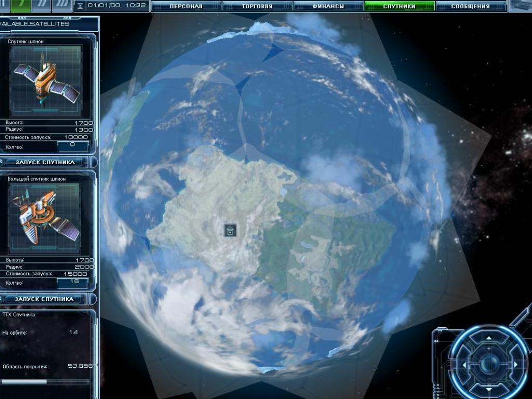Rotate globe up with navigation arrow
Viewport: 532px width, 399px height.
488,338
